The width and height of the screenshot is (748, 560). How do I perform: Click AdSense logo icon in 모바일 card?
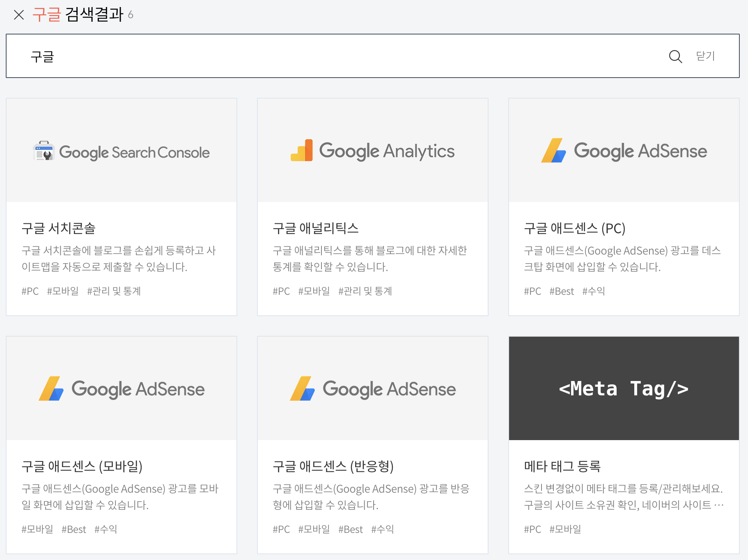coord(51,388)
